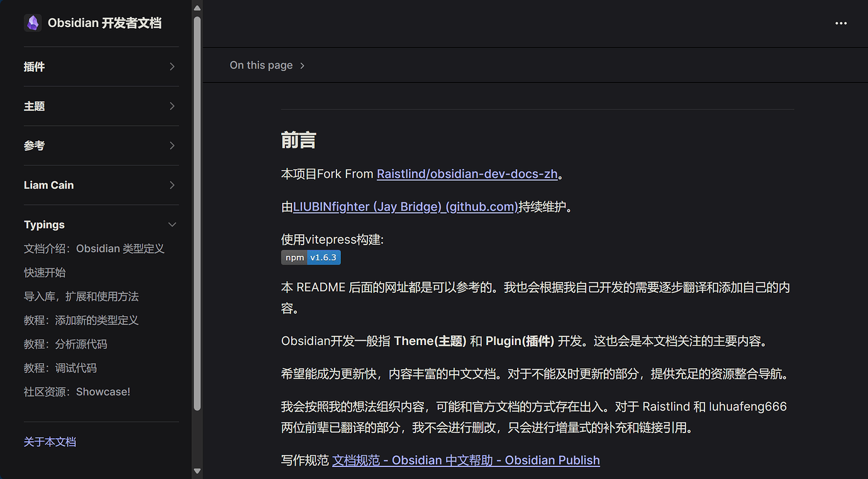
Task: Open the three-dot overflow menu
Action: pyautogui.click(x=841, y=23)
